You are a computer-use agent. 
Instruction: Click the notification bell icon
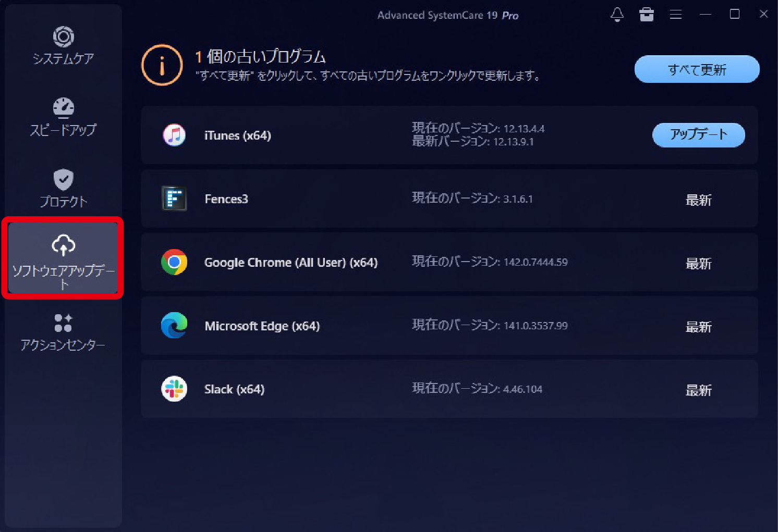point(617,15)
